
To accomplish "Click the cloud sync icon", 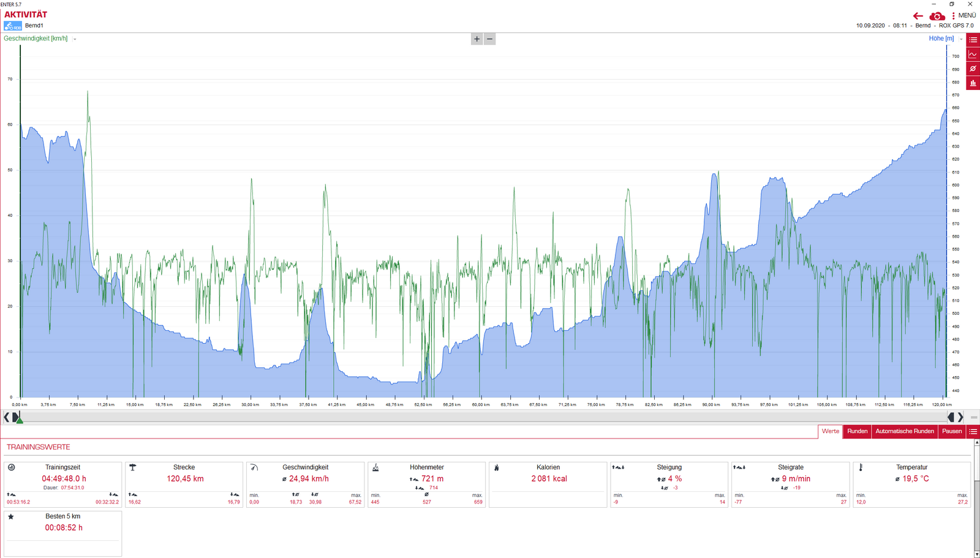I will point(937,16).
